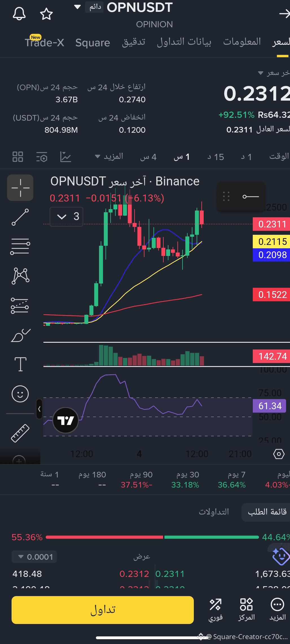Select the brush drawing tool
This screenshot has width=290, height=644.
click(20, 335)
